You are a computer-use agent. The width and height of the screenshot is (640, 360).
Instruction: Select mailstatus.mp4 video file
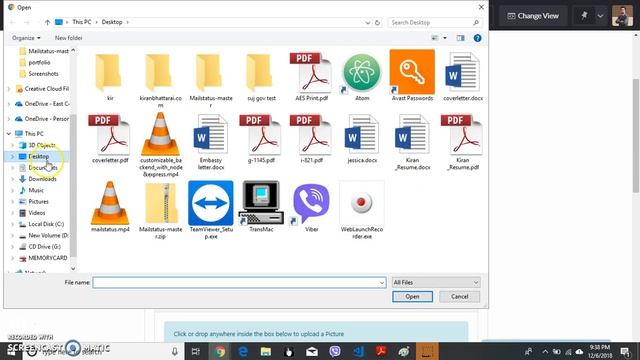(110, 207)
